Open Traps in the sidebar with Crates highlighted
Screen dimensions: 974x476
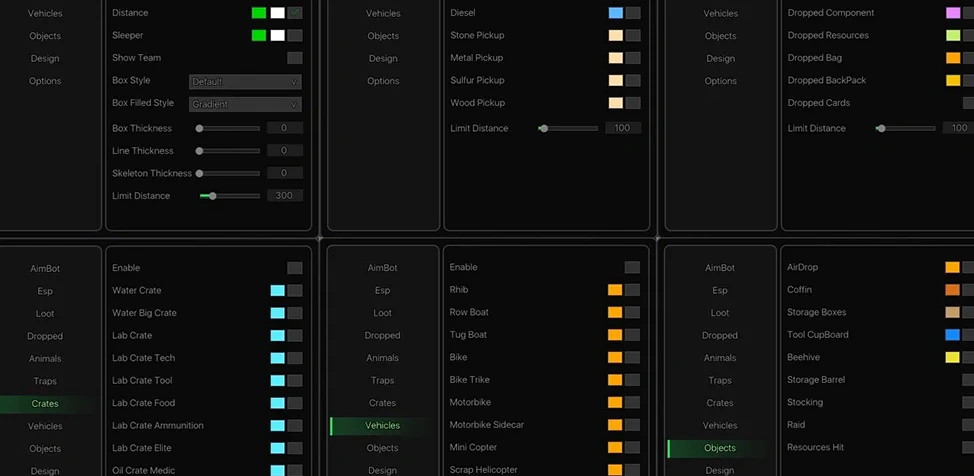(45, 381)
